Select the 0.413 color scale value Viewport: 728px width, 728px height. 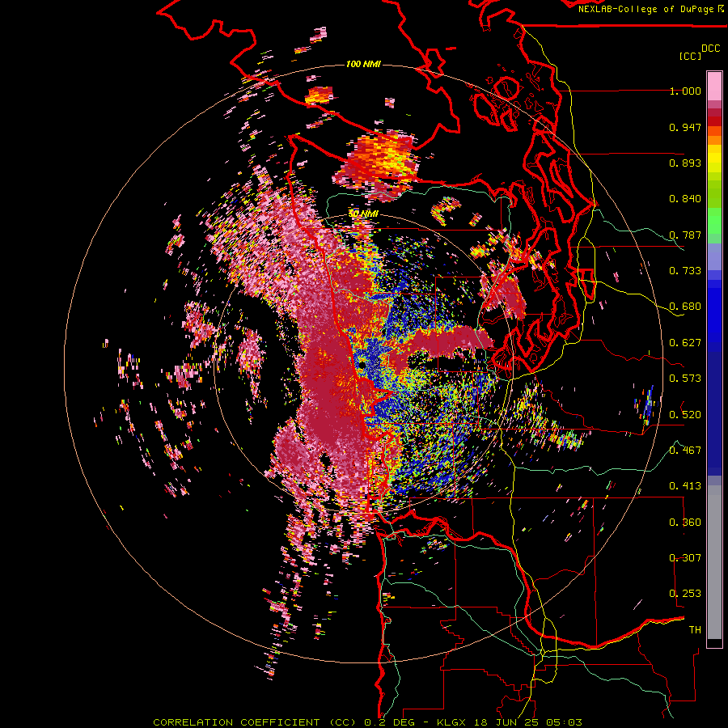(685, 486)
